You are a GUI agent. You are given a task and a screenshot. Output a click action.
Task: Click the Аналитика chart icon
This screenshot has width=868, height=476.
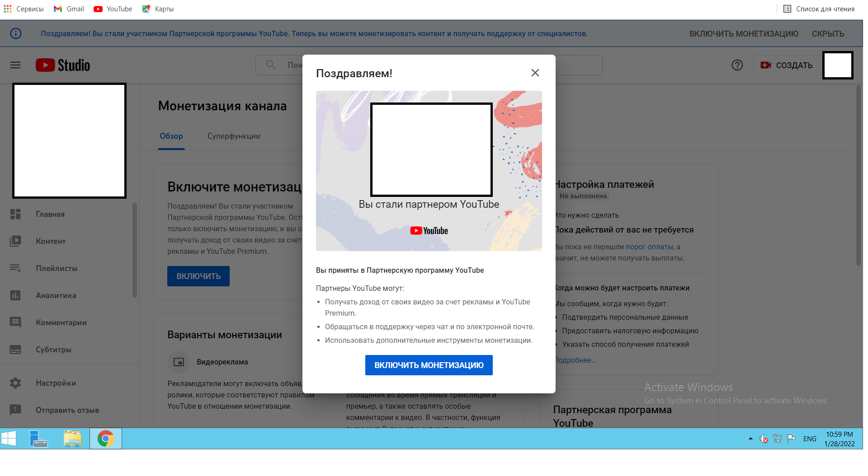(15, 295)
